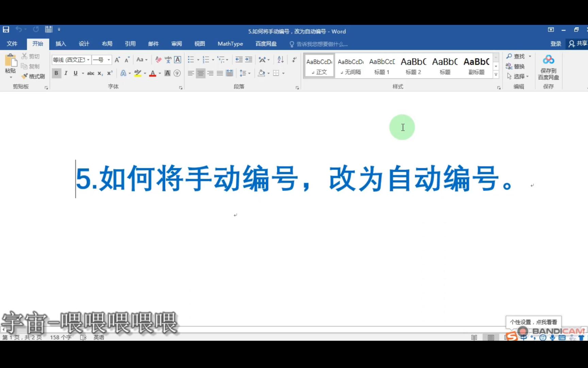Click the 登录 (Sign in) link

(556, 44)
